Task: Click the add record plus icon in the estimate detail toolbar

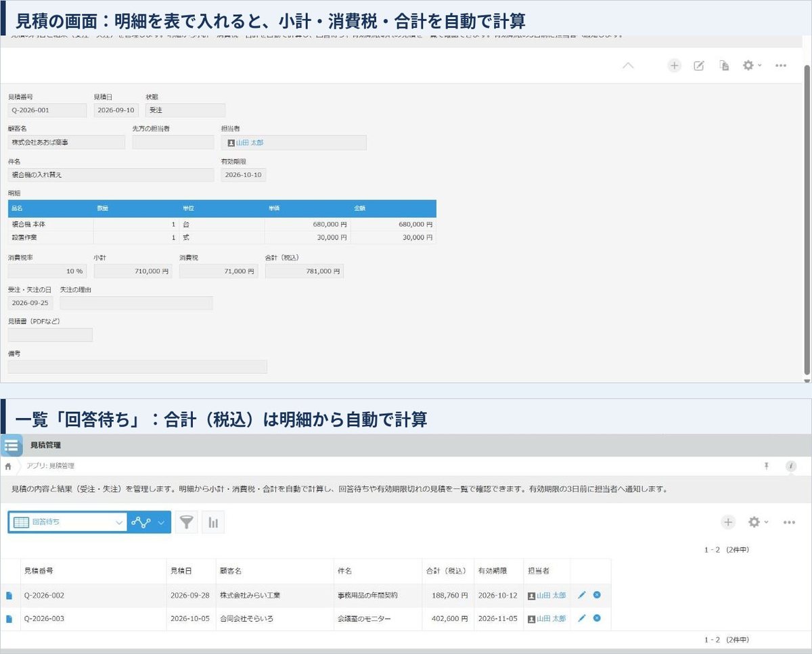Action: click(674, 66)
